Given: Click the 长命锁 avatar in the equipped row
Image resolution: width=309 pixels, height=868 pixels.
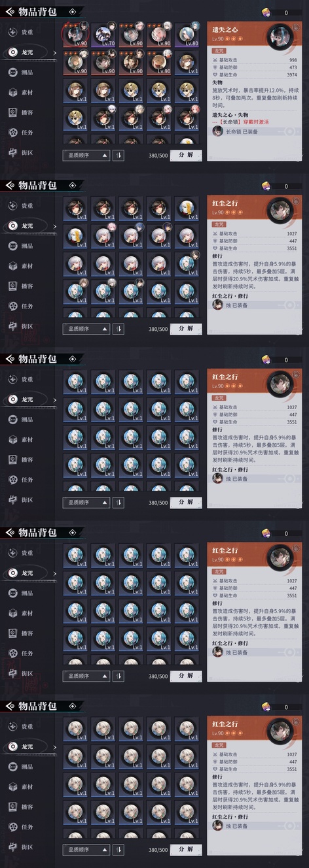Looking at the screenshot, I should (x=217, y=131).
